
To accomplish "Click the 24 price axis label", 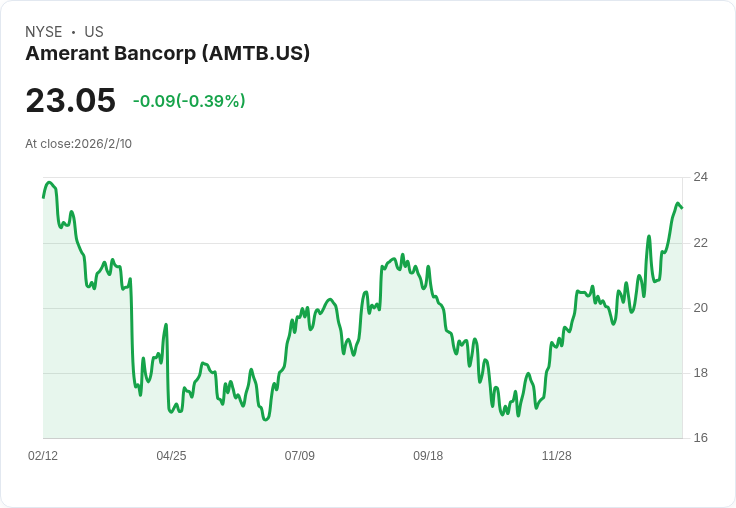I will (x=701, y=177).
